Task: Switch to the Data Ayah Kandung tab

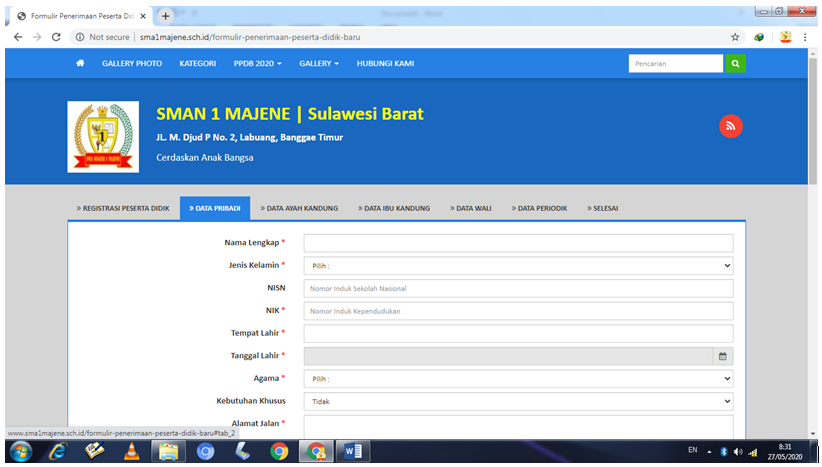Action: pyautogui.click(x=298, y=208)
